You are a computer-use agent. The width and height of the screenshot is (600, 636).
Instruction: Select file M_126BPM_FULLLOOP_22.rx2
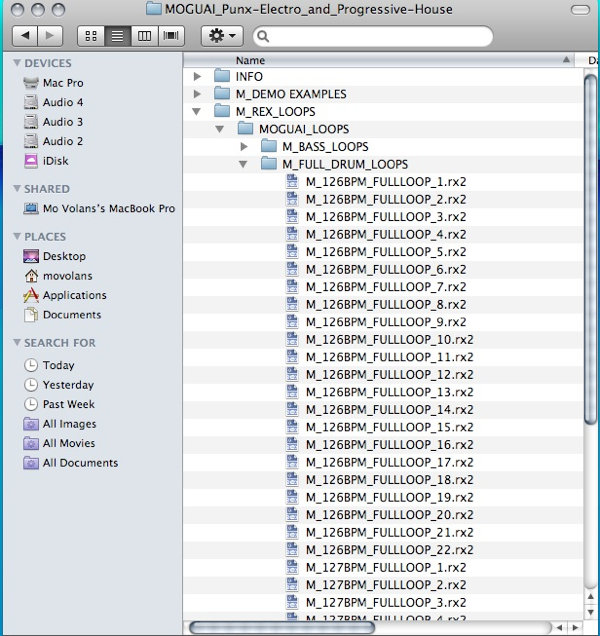(389, 550)
